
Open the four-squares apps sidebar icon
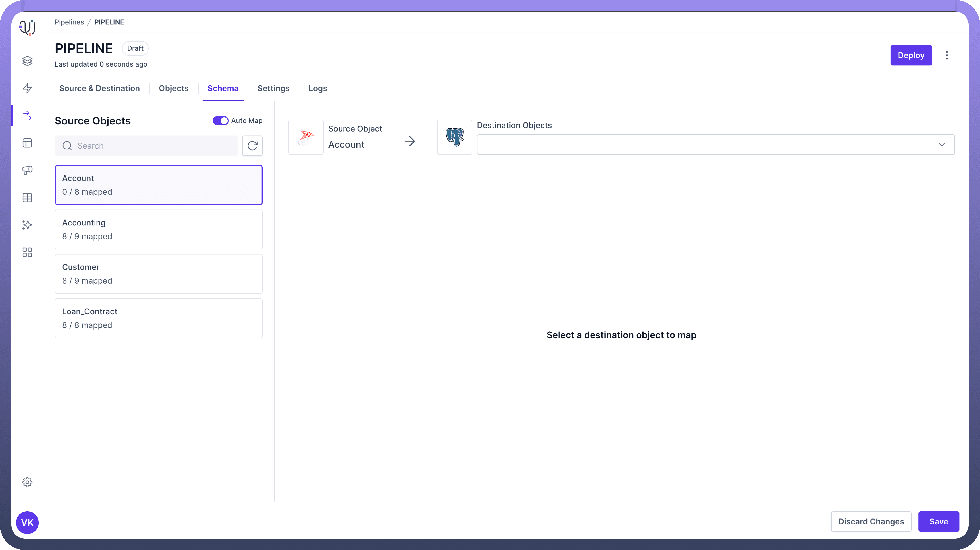pos(27,252)
